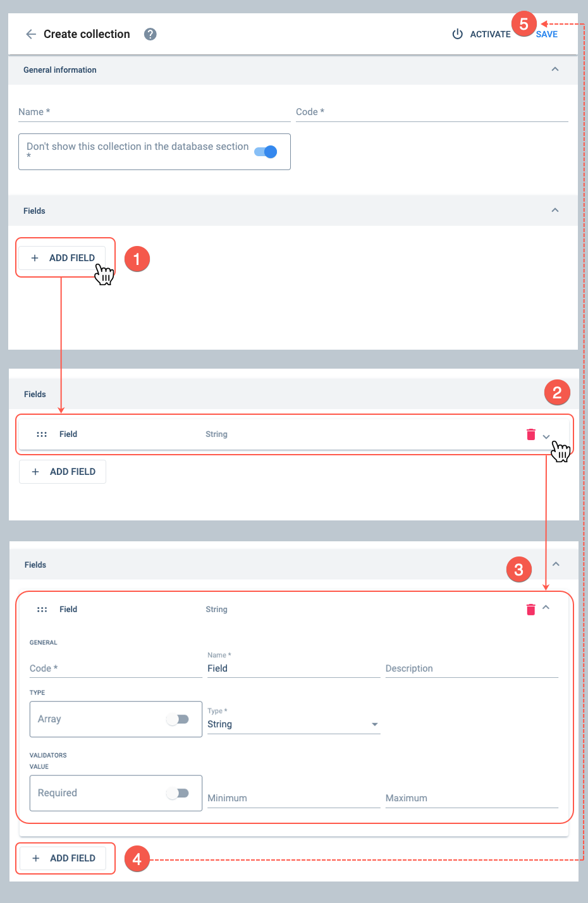
Task: Click ADD FIELD below the expanded Field
Action: pyautogui.click(x=63, y=858)
